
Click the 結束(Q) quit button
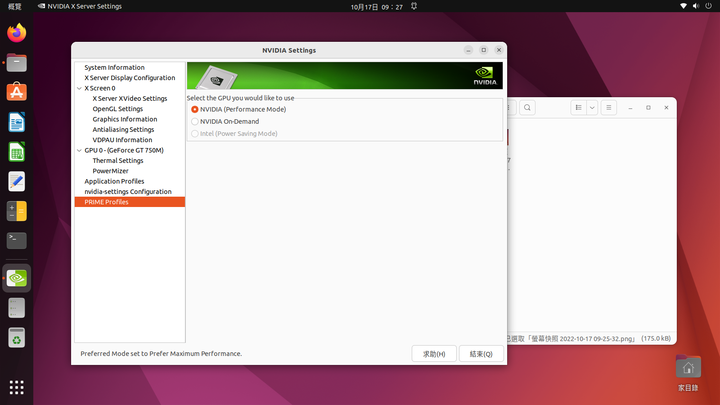pyautogui.click(x=481, y=354)
